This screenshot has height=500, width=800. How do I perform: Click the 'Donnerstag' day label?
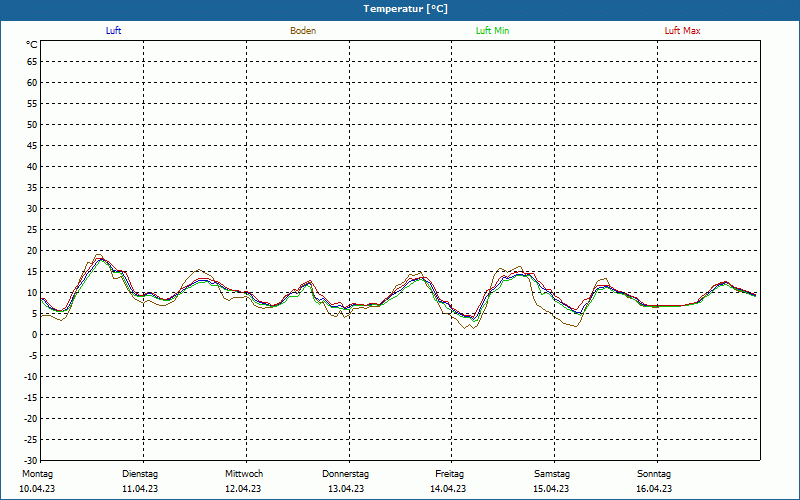click(345, 474)
